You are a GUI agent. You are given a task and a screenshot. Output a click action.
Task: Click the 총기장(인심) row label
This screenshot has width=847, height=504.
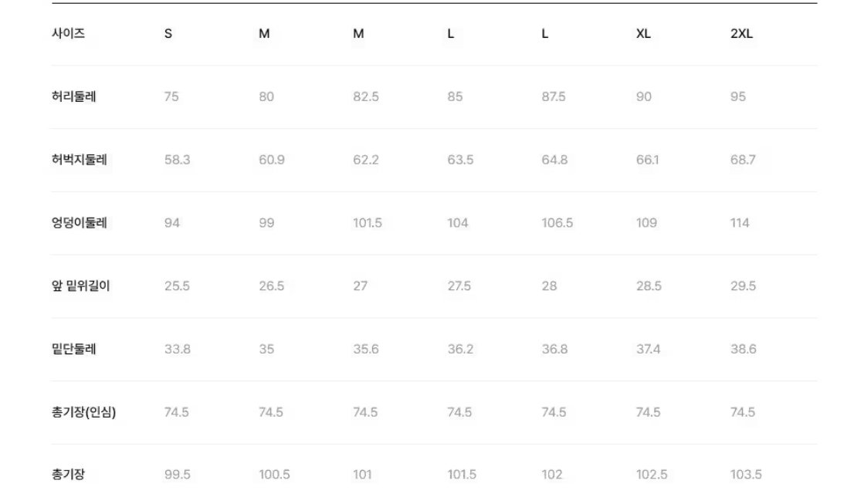(83, 412)
